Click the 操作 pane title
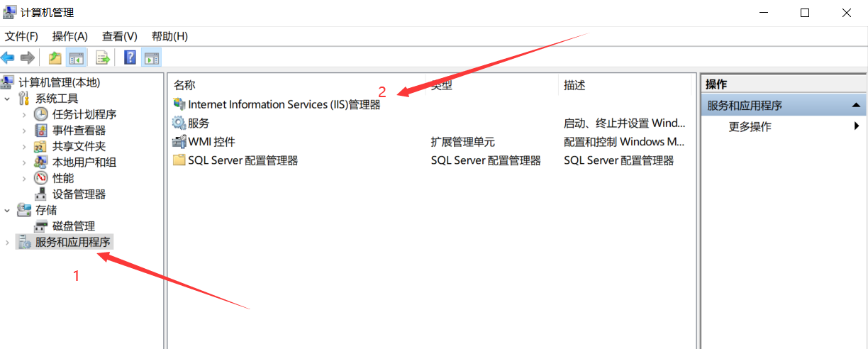The height and width of the screenshot is (349, 868). pyautogui.click(x=716, y=84)
